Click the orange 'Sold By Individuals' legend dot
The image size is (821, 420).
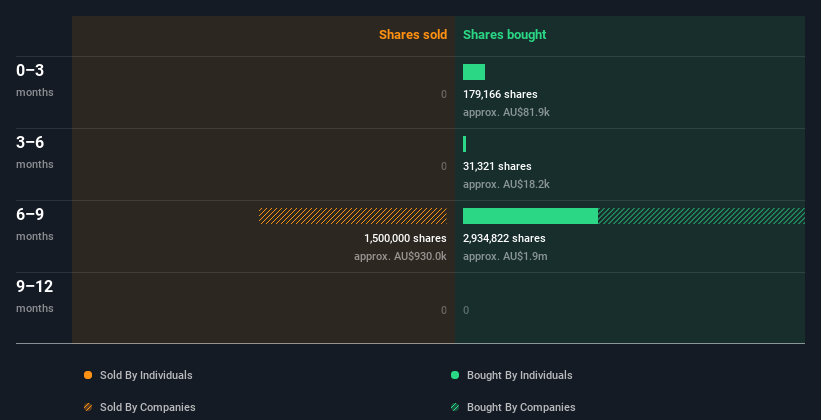pos(88,375)
